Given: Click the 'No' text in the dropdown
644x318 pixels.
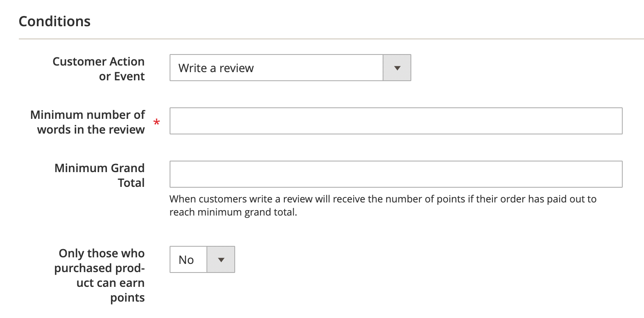Looking at the screenshot, I should click(x=186, y=260).
